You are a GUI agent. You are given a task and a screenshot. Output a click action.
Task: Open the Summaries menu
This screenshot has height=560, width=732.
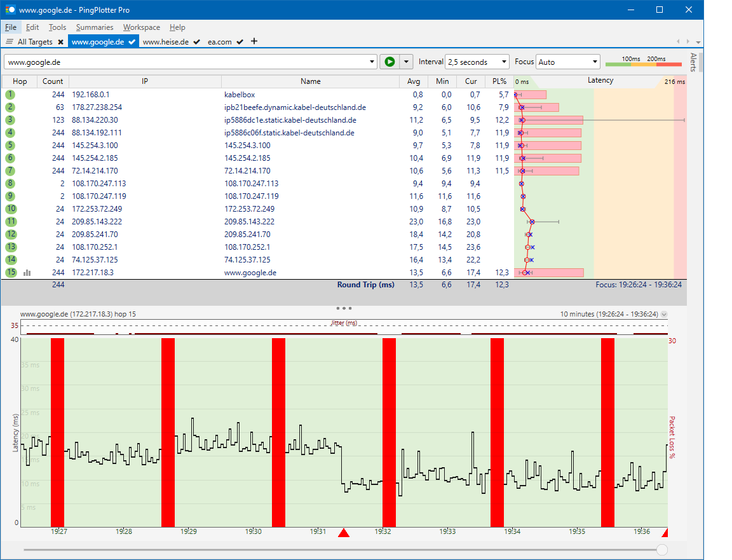click(95, 27)
